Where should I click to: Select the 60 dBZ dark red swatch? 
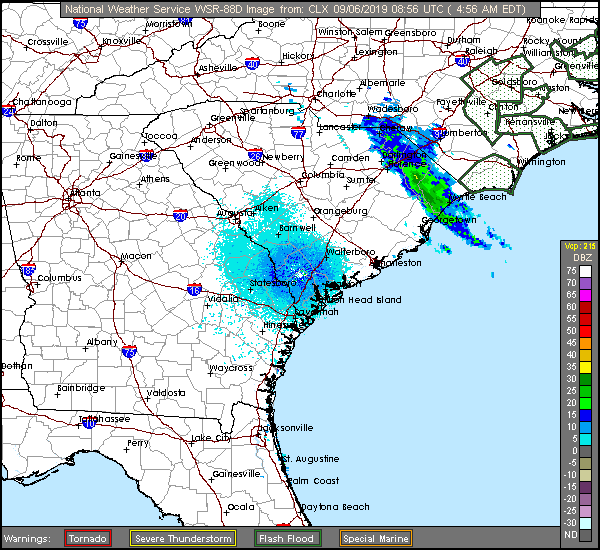click(x=585, y=307)
